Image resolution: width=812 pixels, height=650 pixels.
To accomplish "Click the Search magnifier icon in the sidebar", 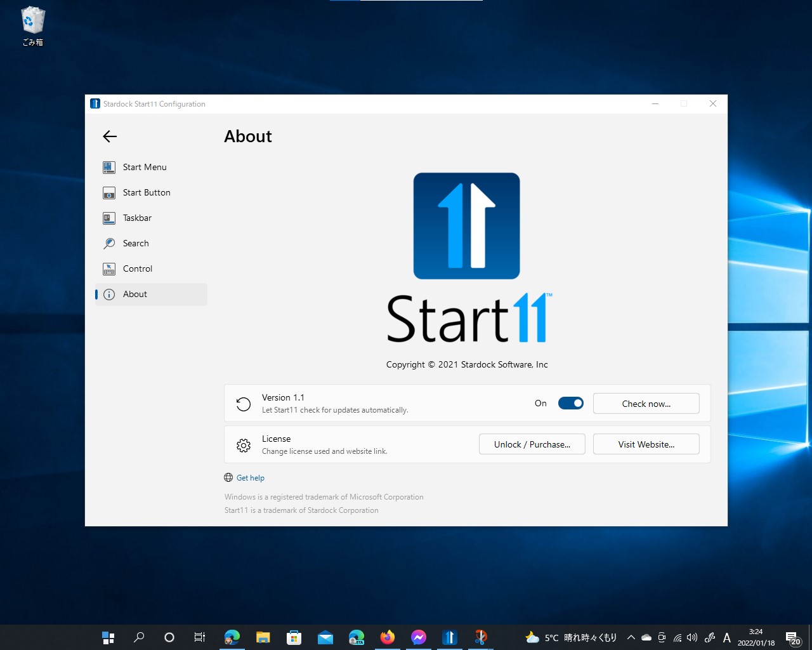I will 108,243.
